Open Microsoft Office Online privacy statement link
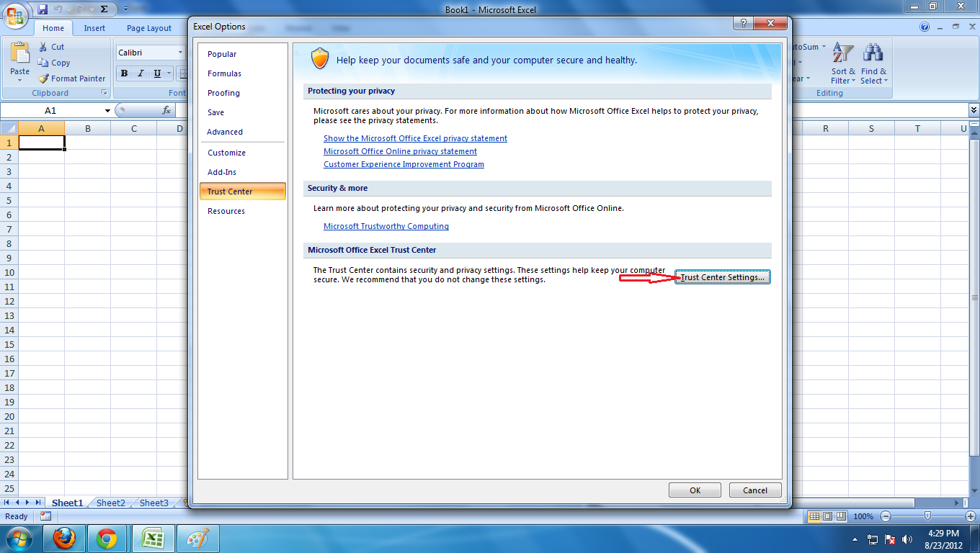The width and height of the screenshot is (980, 553). [400, 151]
